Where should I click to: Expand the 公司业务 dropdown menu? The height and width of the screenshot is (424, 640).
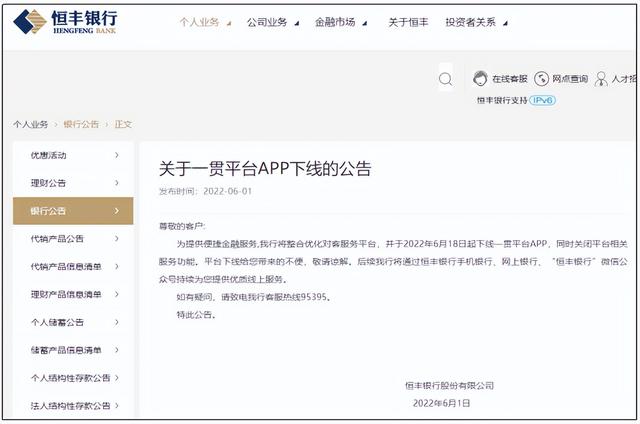(x=272, y=22)
